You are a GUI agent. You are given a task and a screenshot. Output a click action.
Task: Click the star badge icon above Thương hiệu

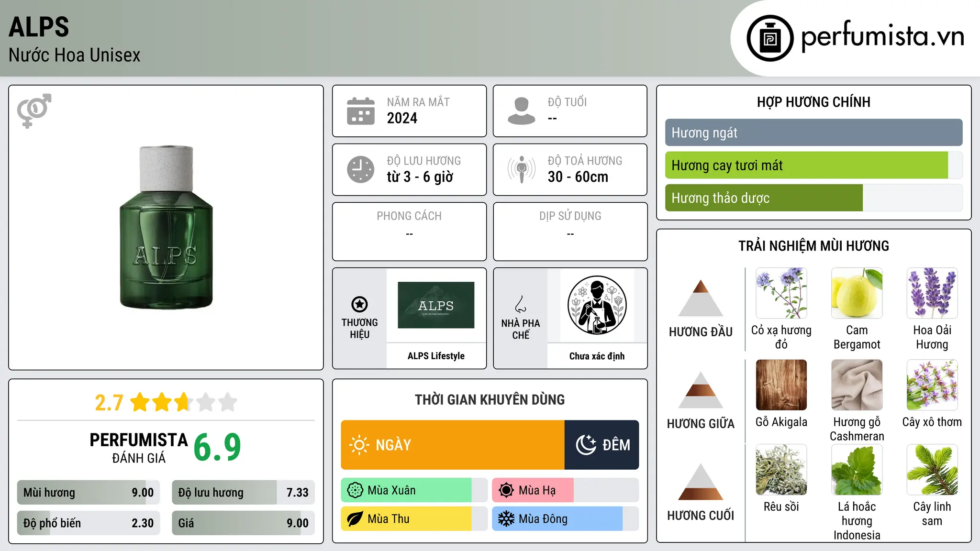coord(359,304)
